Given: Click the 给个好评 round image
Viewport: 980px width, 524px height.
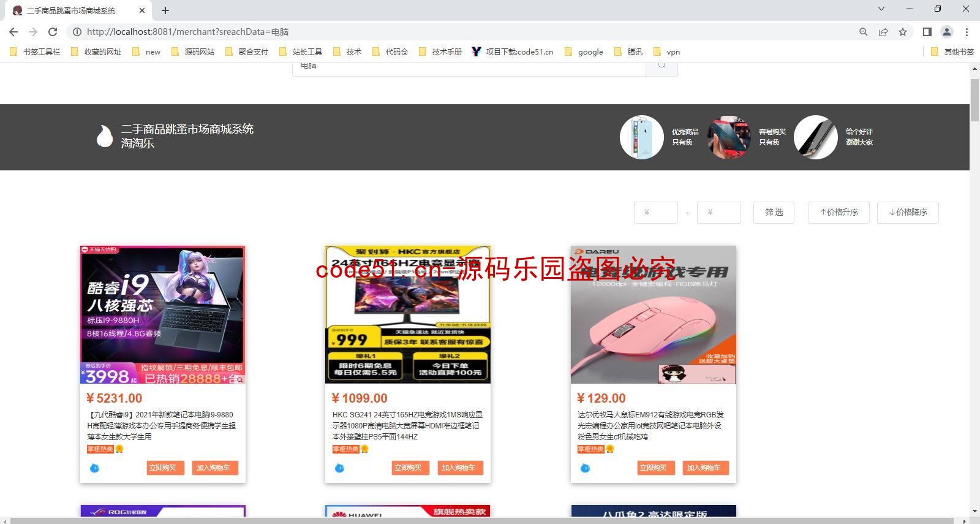Looking at the screenshot, I should (x=816, y=137).
